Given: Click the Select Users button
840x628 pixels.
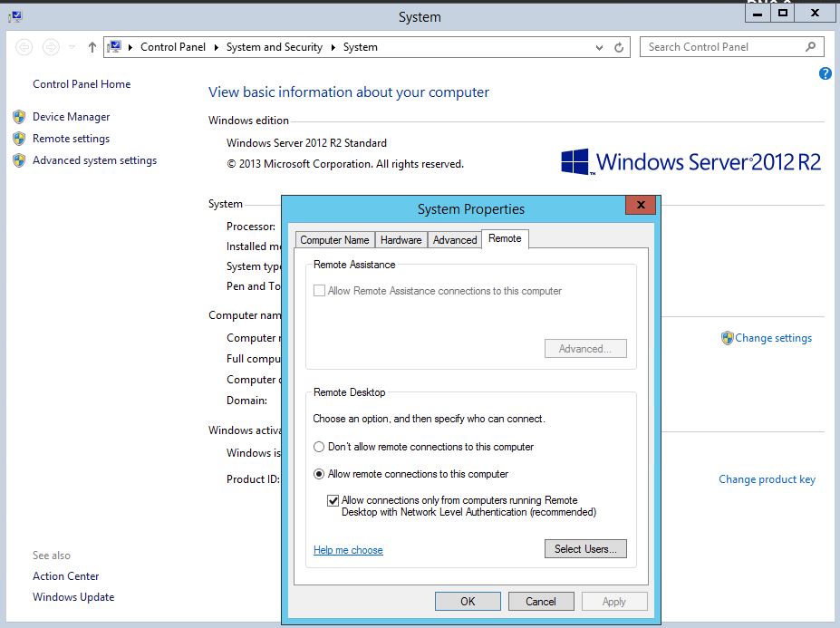Looking at the screenshot, I should pyautogui.click(x=584, y=548).
